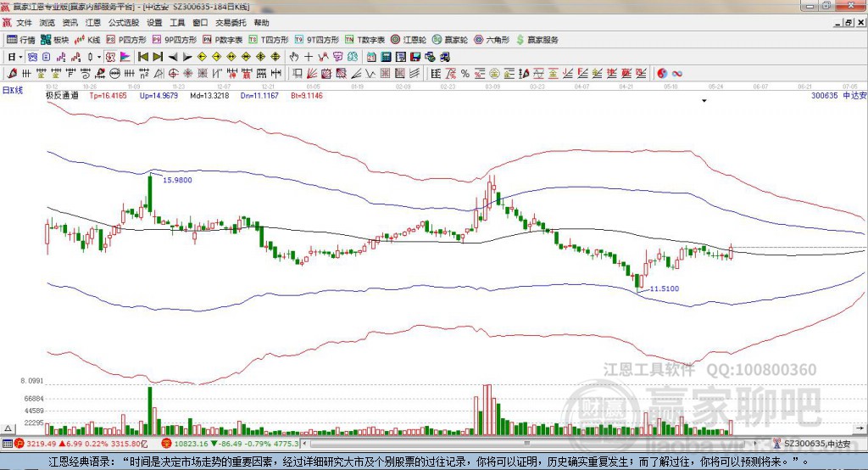Open the 帮助 menu
Screen dimensions: 868x470
pos(261,23)
